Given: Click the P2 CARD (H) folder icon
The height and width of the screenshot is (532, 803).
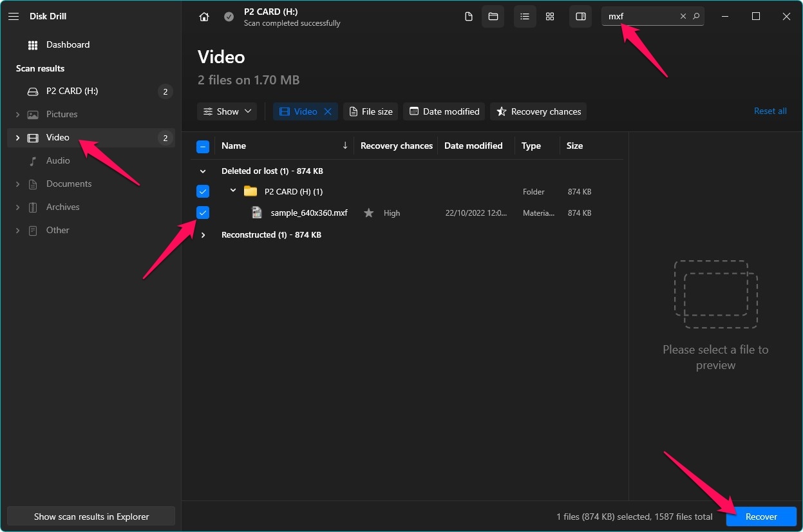Looking at the screenshot, I should (x=250, y=191).
